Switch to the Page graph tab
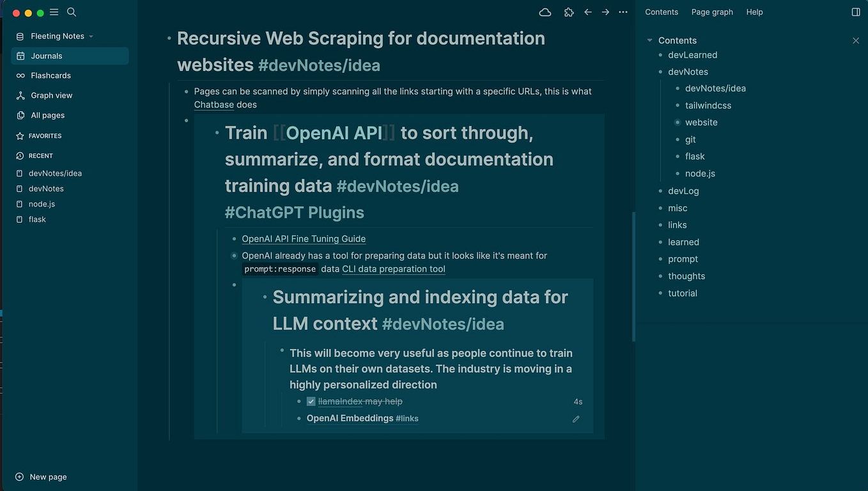The image size is (868, 491). click(712, 12)
